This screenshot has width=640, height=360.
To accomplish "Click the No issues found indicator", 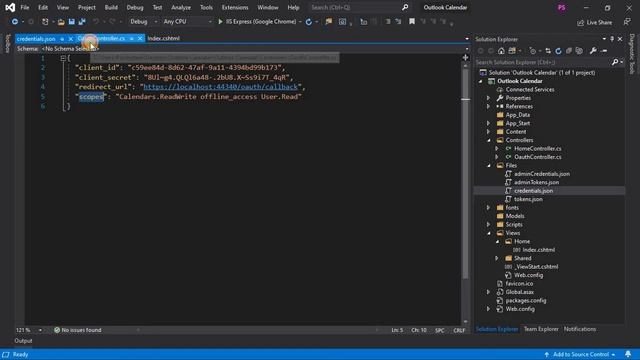I will tap(78, 330).
